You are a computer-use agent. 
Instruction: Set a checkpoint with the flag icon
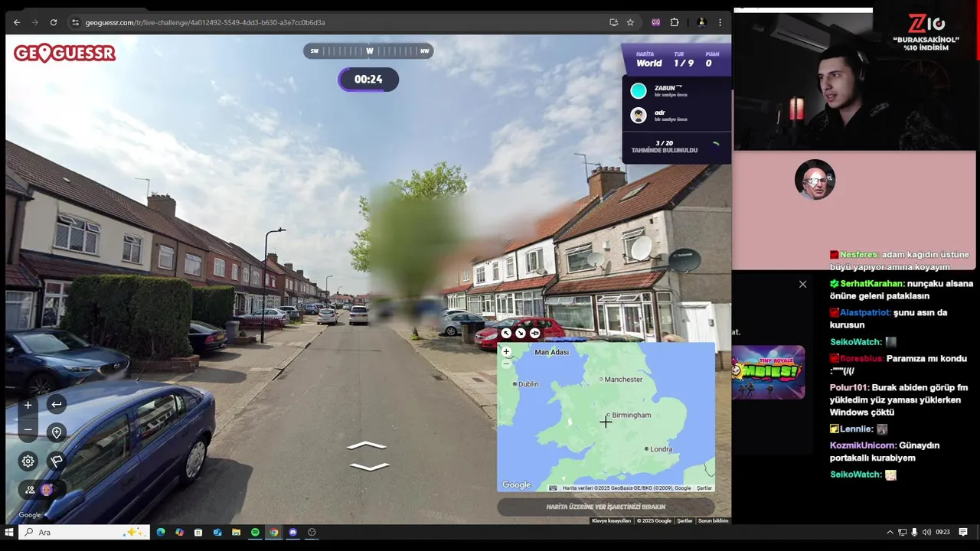click(56, 461)
